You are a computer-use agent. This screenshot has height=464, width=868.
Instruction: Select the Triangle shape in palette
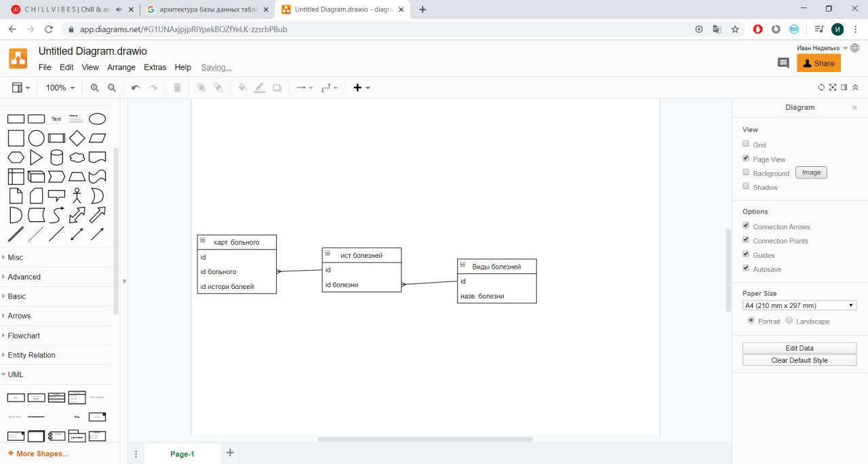point(37,157)
